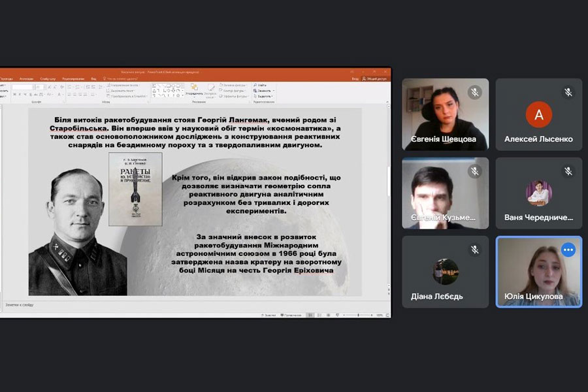The width and height of the screenshot is (588, 392).
Task: Open Выровнять текст align text dropdown
Action: click(121, 91)
